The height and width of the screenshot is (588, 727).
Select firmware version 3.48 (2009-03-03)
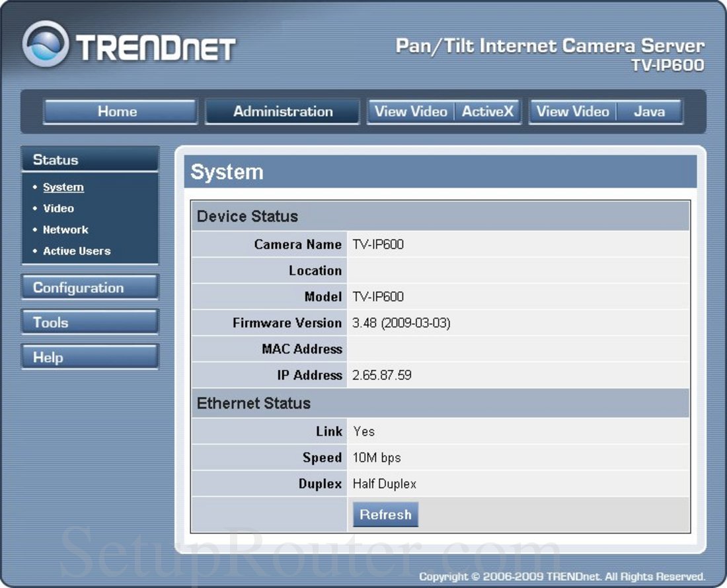coord(401,323)
